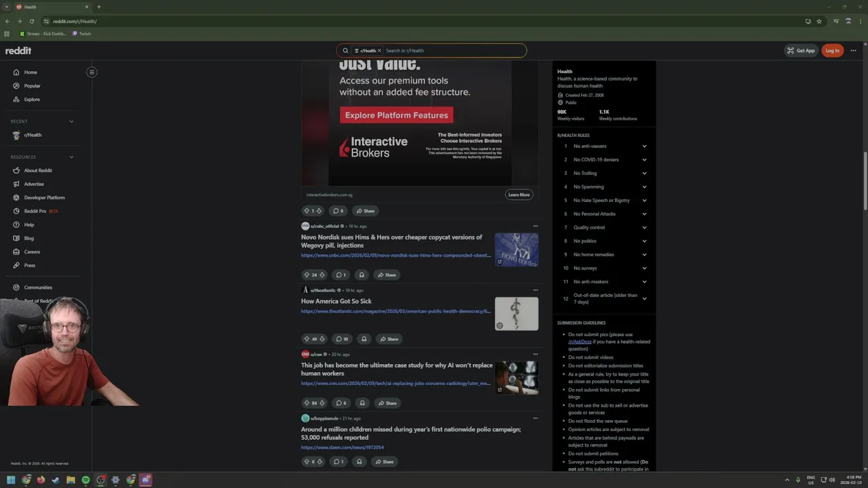
Task: Share the Novo Nordisk post
Action: pyautogui.click(x=387, y=275)
